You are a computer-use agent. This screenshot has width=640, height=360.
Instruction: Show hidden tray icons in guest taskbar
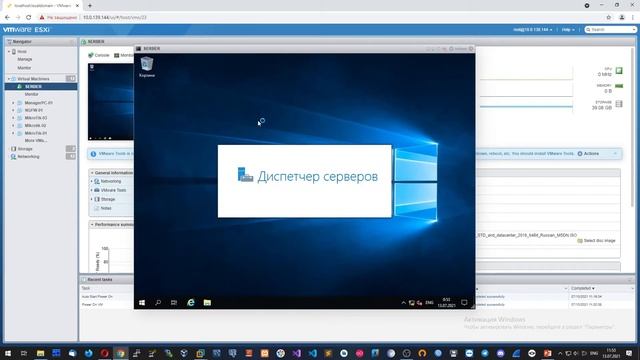click(403, 303)
